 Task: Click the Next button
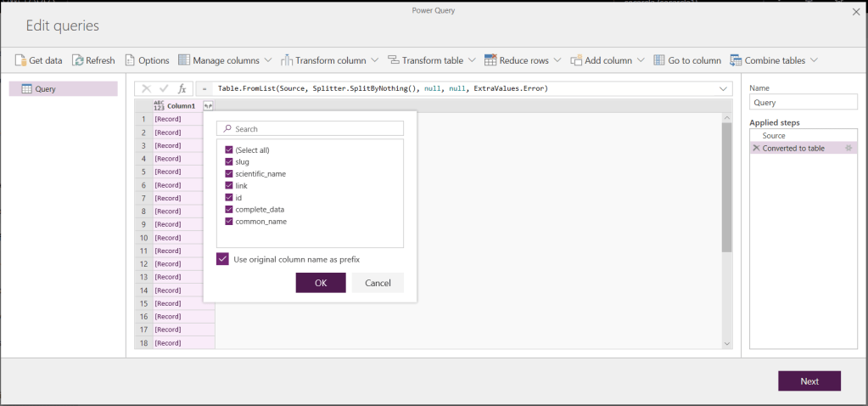[809, 381]
